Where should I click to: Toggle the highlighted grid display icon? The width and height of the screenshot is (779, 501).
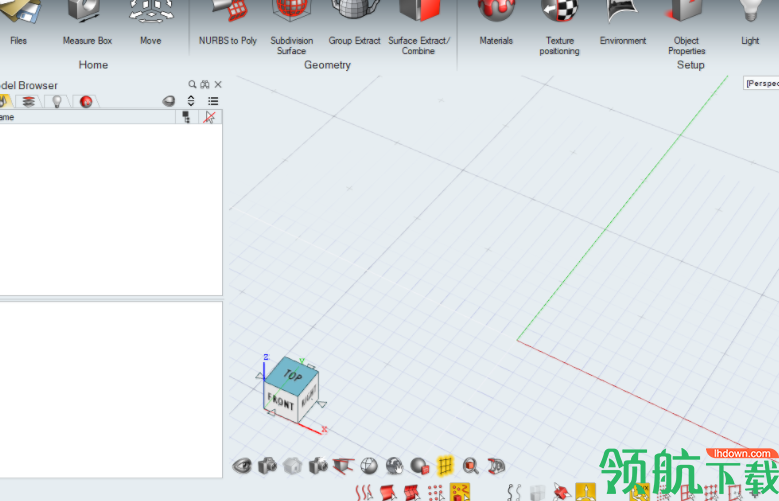[445, 466]
